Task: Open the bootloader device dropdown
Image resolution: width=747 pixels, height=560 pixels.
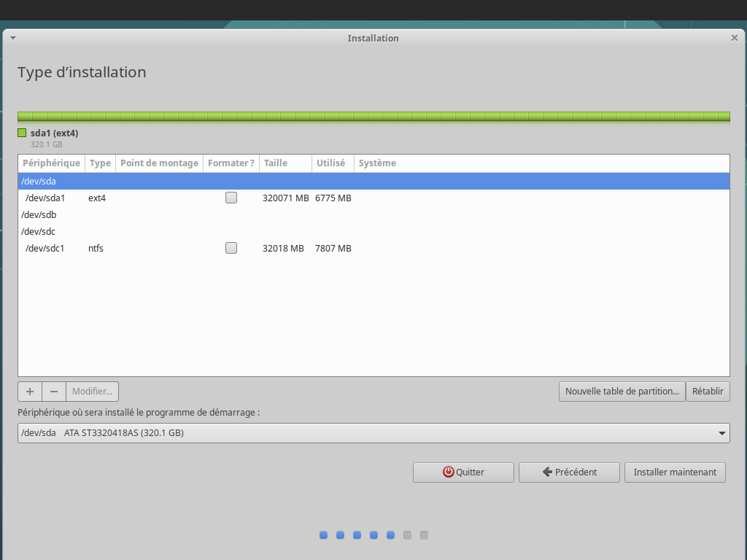Action: (373, 433)
